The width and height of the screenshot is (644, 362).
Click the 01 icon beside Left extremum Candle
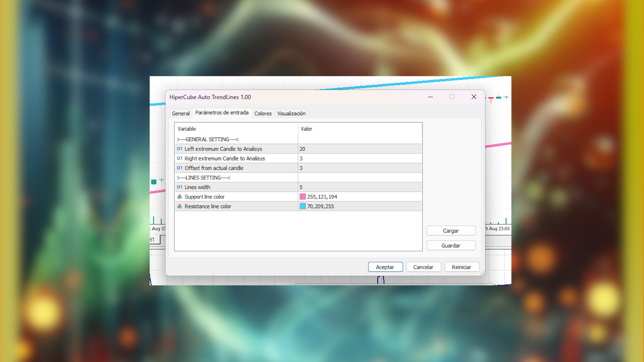(180, 149)
